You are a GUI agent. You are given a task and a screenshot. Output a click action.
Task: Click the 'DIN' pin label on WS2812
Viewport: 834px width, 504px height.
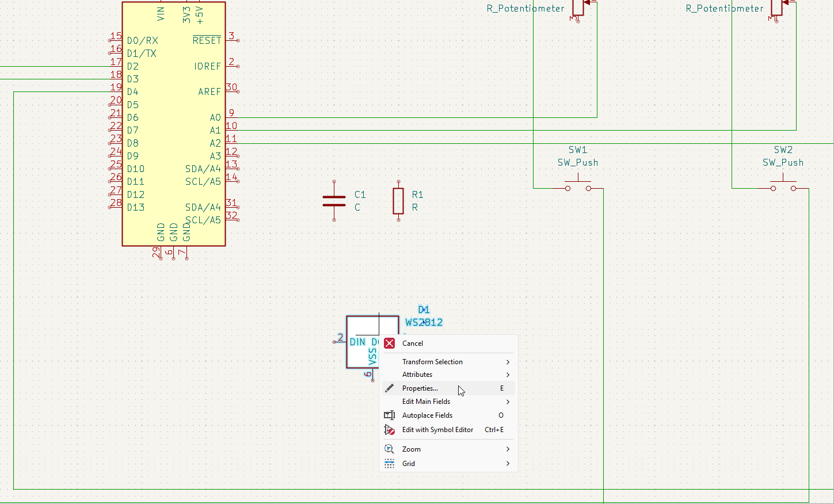point(357,342)
